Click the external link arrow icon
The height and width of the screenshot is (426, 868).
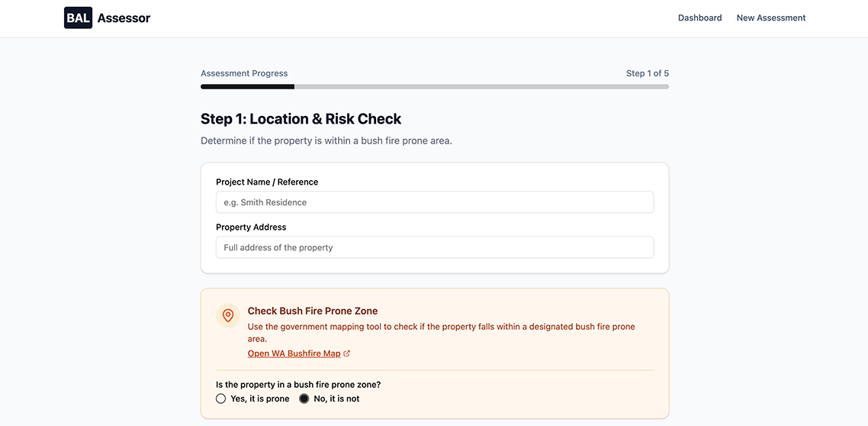[347, 354]
